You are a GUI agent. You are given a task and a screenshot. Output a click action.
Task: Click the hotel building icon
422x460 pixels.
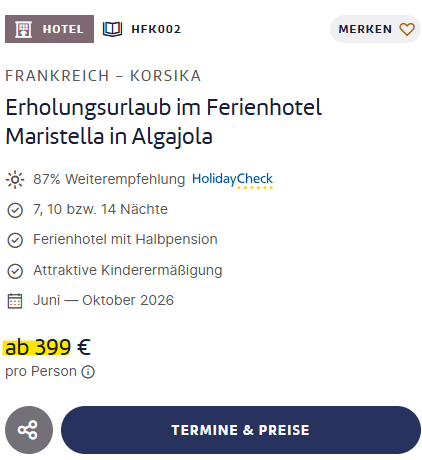click(x=23, y=29)
